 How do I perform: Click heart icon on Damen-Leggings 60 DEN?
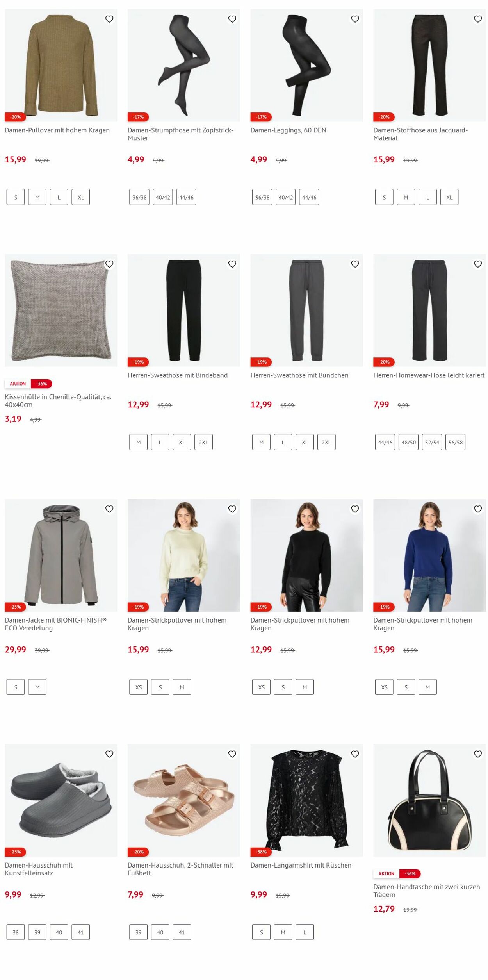pos(355,19)
